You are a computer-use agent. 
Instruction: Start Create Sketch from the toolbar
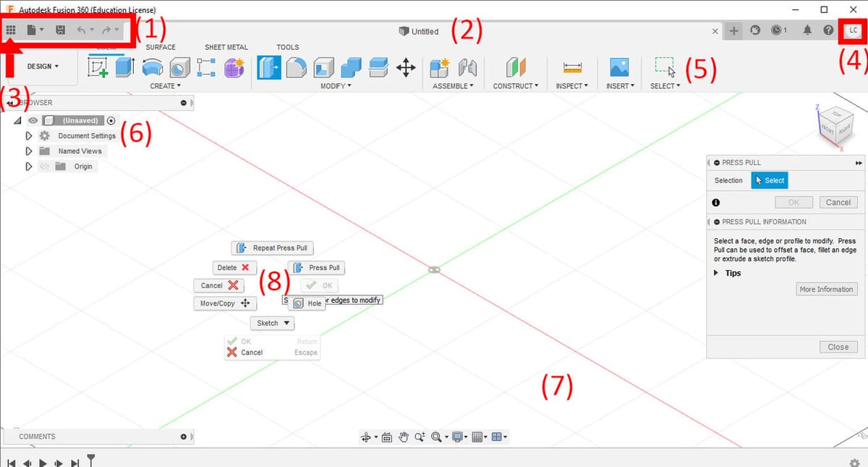(98, 68)
